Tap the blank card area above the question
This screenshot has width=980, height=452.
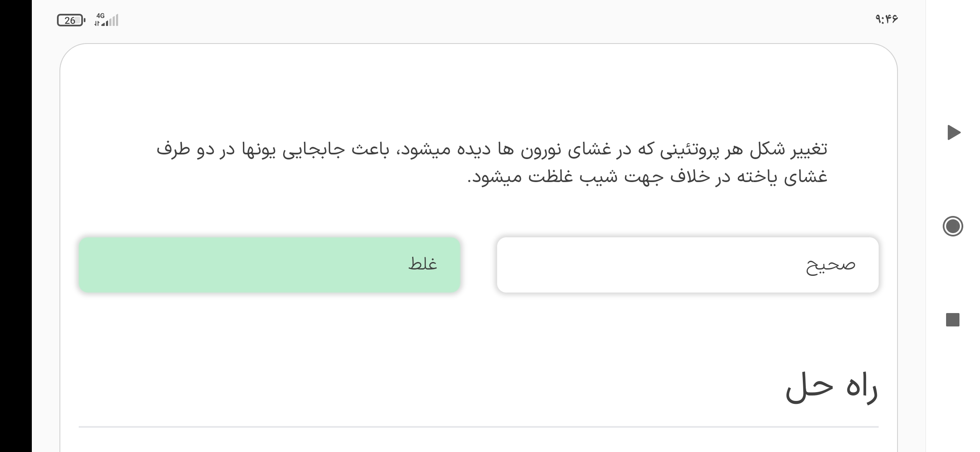478,92
